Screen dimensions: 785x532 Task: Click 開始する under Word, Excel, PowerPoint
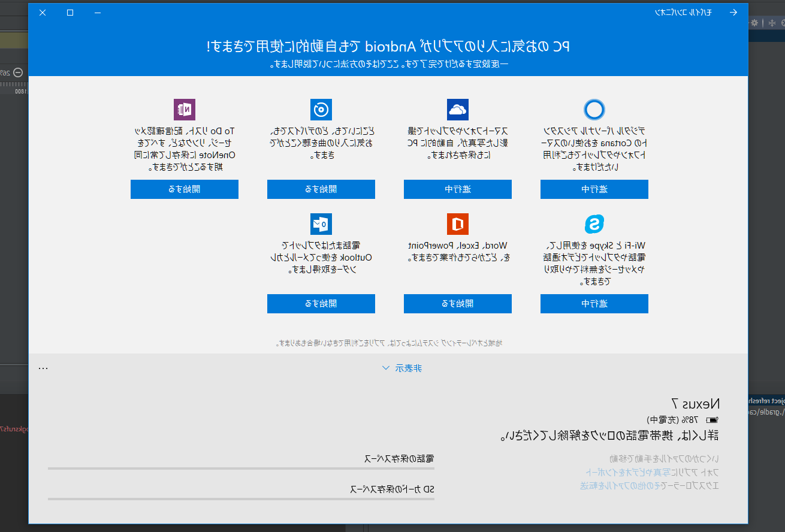[x=458, y=304]
